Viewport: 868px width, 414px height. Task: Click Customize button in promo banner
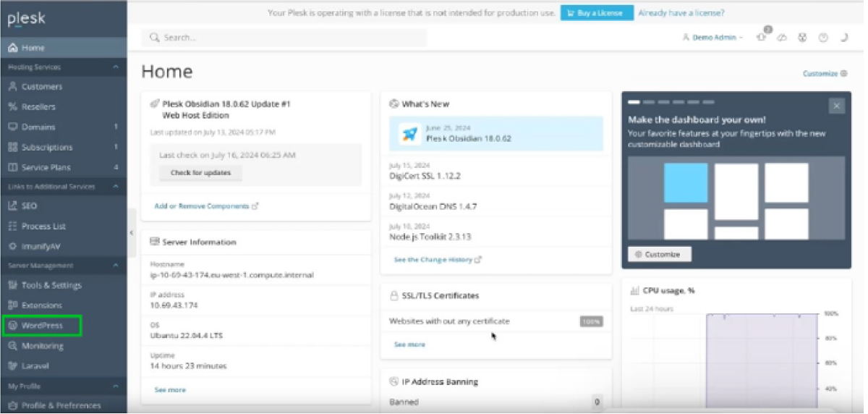(660, 255)
